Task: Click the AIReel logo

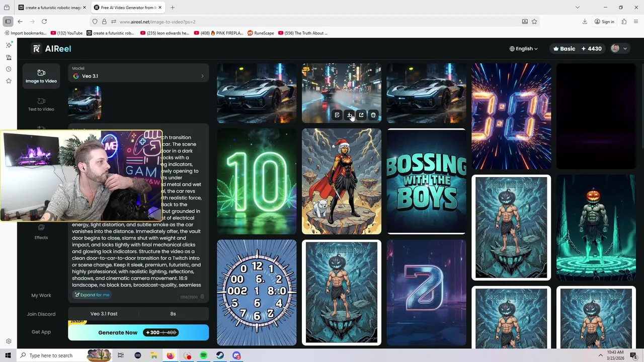Action: 52,49
